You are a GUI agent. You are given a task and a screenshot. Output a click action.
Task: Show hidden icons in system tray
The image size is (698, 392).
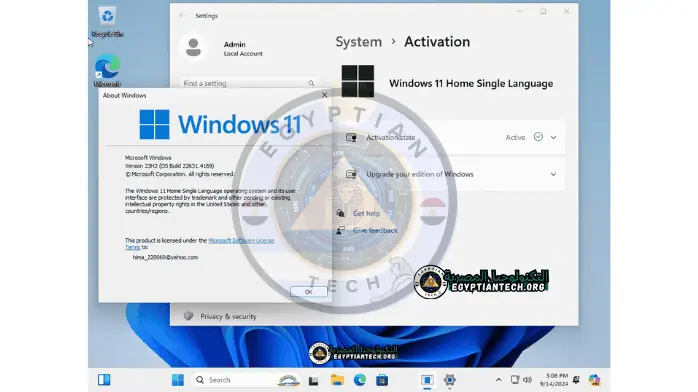pos(499,380)
